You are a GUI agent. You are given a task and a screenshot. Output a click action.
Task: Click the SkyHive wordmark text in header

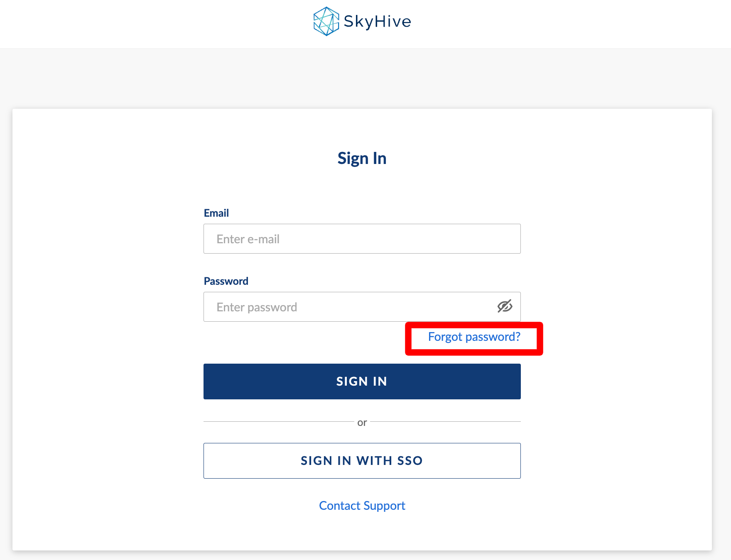(377, 22)
